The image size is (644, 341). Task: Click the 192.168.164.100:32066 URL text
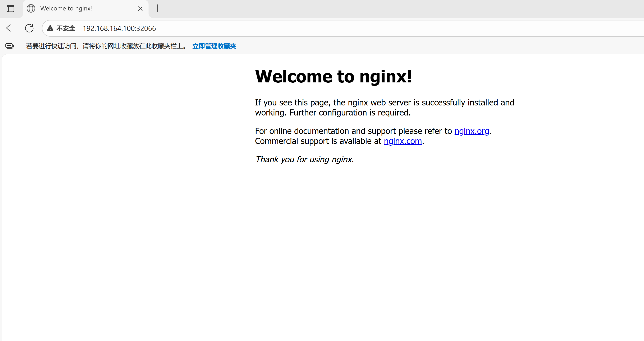point(119,28)
